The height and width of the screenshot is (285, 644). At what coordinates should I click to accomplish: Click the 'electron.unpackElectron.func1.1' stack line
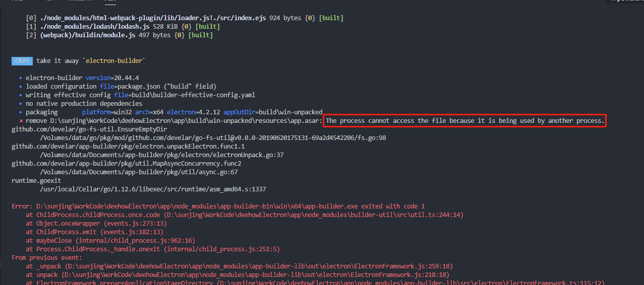(128, 147)
